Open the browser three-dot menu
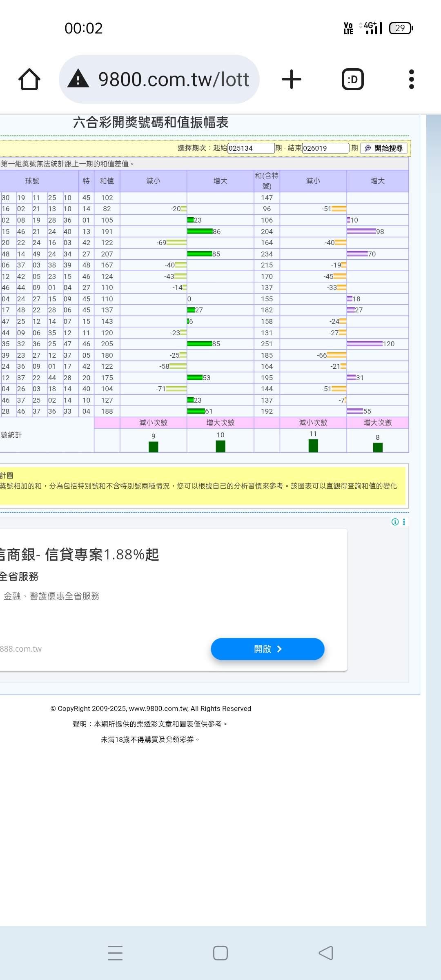The width and height of the screenshot is (441, 980). (x=411, y=79)
